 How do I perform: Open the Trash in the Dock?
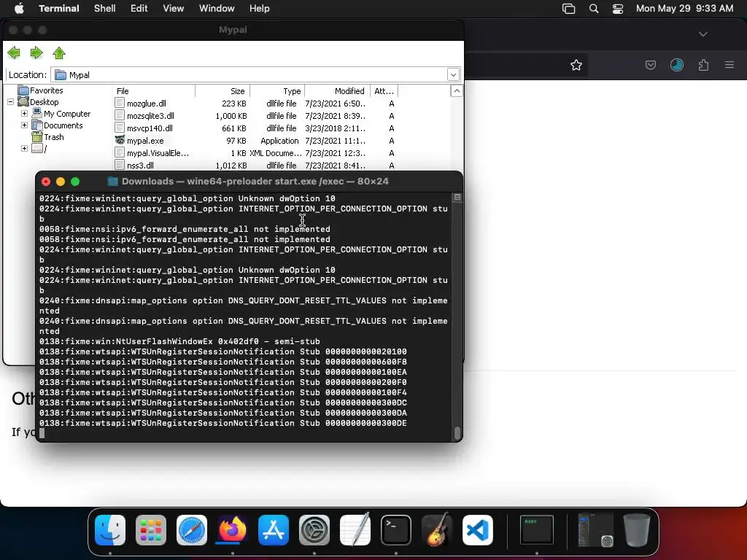click(x=636, y=530)
